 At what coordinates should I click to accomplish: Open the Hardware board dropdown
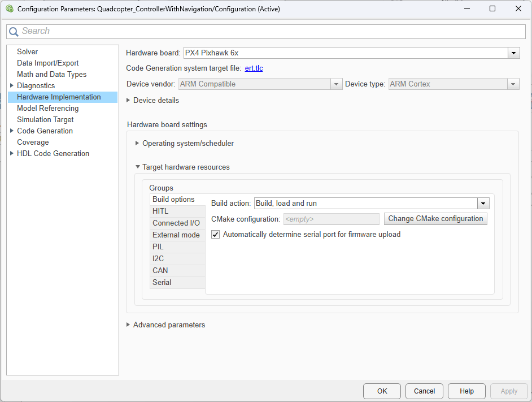tap(514, 53)
